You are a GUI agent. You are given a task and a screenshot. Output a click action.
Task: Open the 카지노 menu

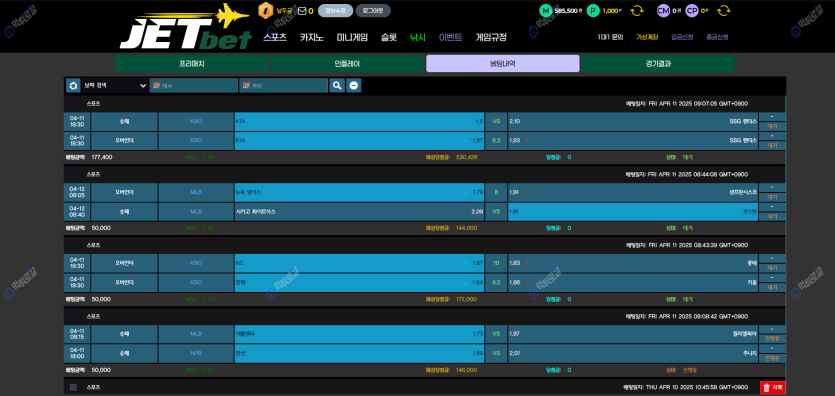[x=312, y=37]
